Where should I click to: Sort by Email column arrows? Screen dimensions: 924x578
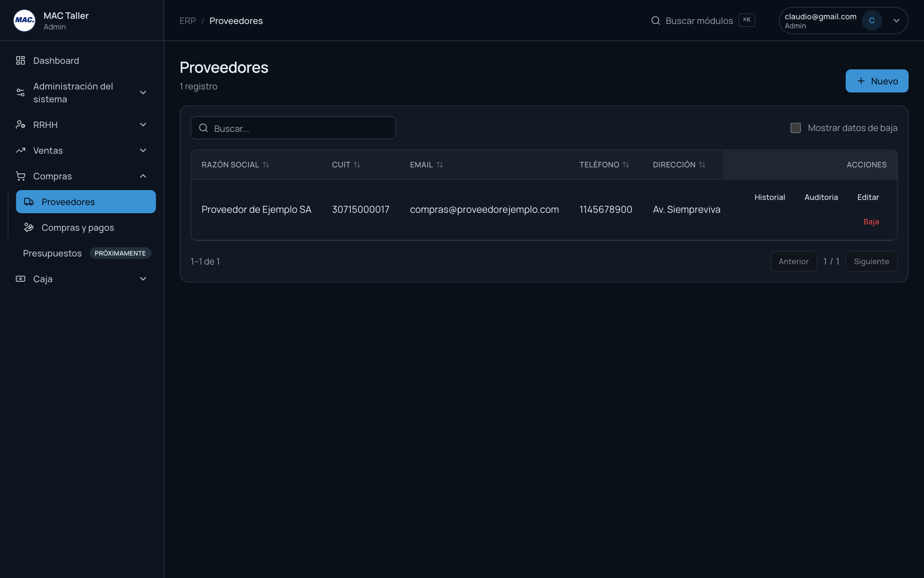click(440, 164)
